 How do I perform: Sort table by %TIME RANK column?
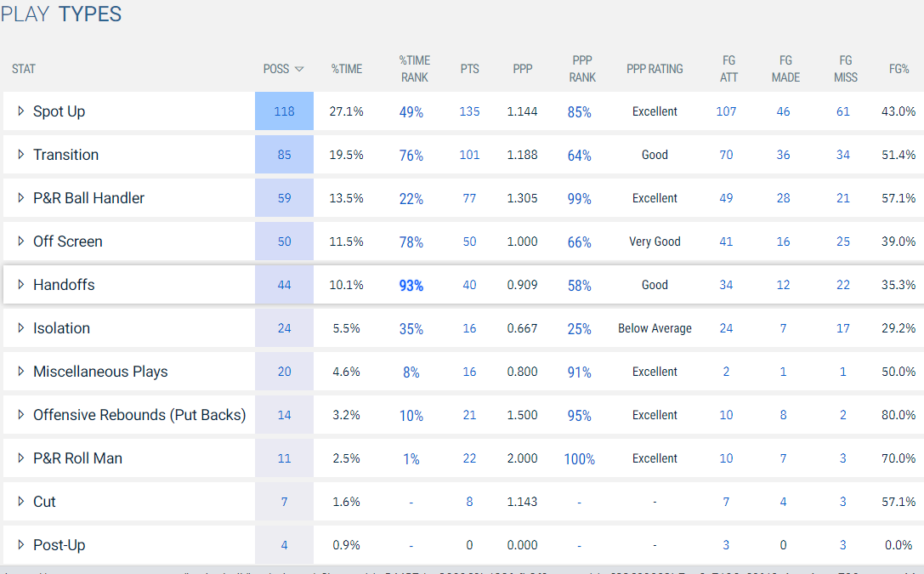pyautogui.click(x=414, y=69)
